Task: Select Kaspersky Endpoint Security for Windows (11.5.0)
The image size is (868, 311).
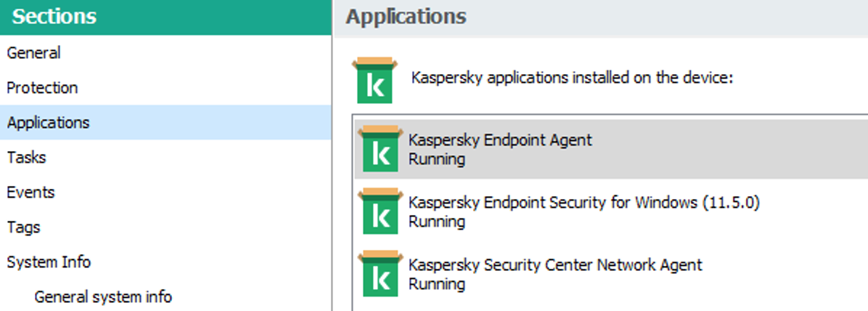Action: coord(584,203)
